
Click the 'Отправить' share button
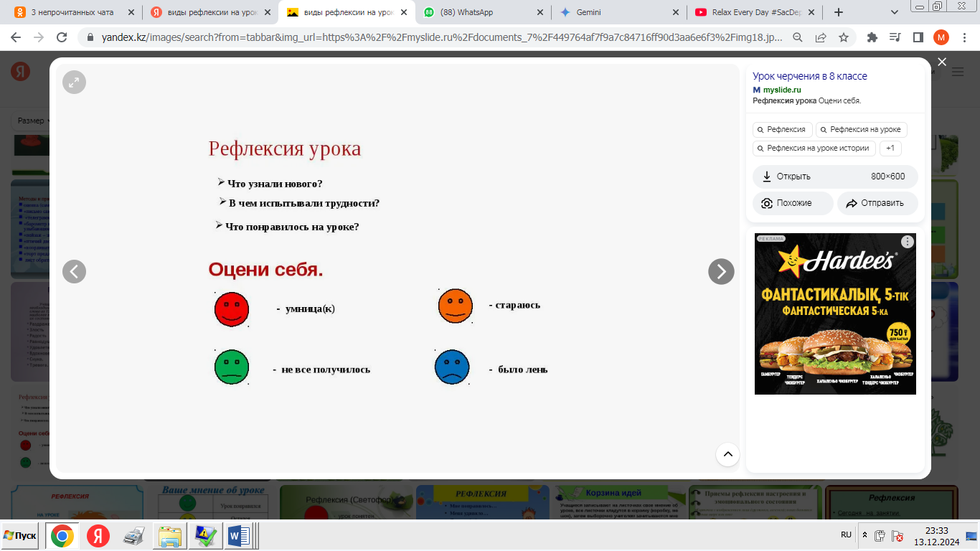coord(877,203)
